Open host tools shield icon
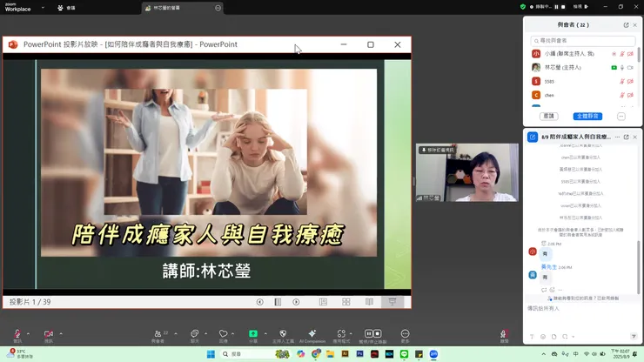644x362 pixels. pyautogui.click(x=283, y=333)
